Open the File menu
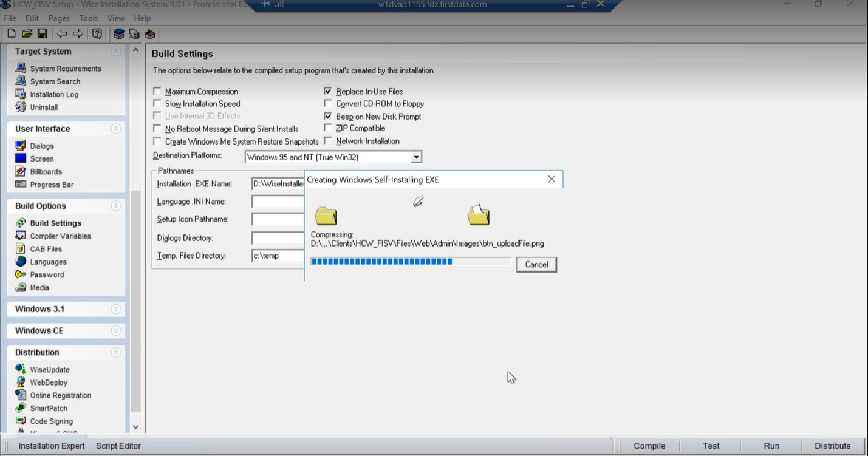Image resolution: width=868 pixels, height=456 pixels. 10,18
